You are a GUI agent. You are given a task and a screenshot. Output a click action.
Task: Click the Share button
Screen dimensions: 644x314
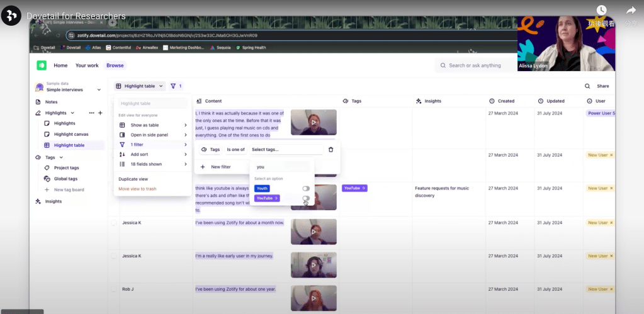(603, 86)
